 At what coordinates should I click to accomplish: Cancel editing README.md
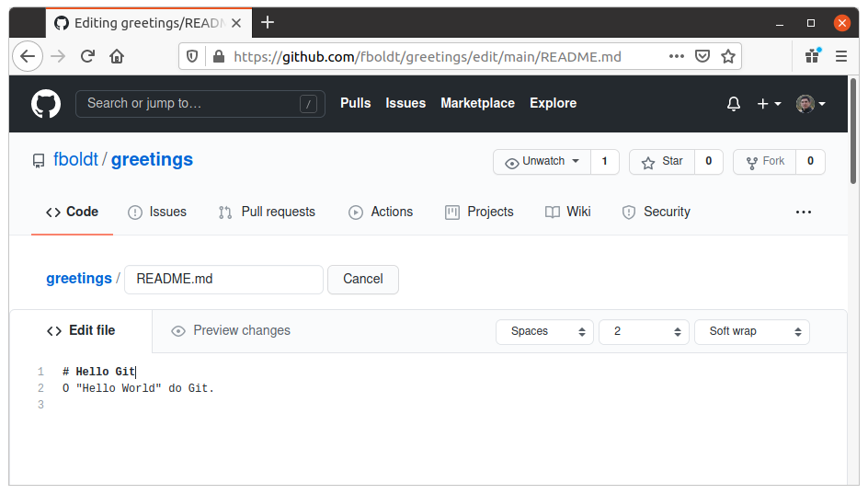pyautogui.click(x=363, y=279)
